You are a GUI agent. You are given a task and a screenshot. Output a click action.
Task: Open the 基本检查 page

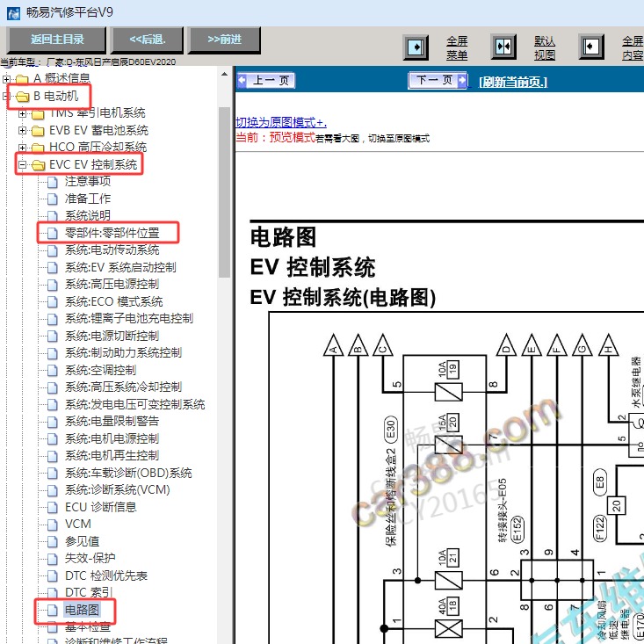pos(88,627)
